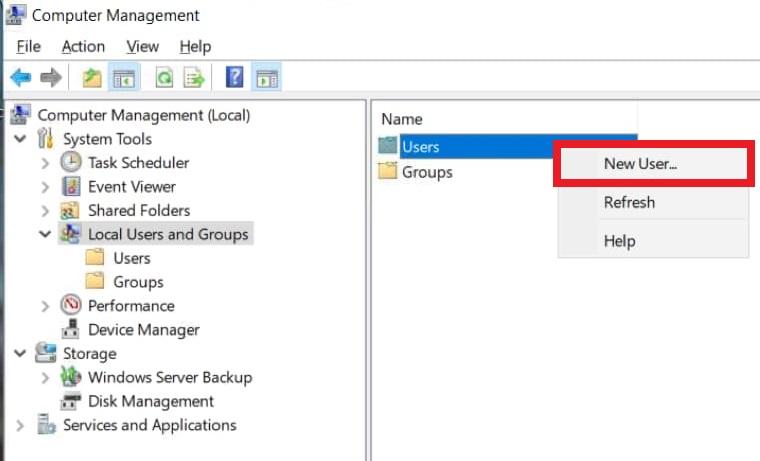The height and width of the screenshot is (461, 760).
Task: Collapse the Local Users and Groups node
Action: 45,234
